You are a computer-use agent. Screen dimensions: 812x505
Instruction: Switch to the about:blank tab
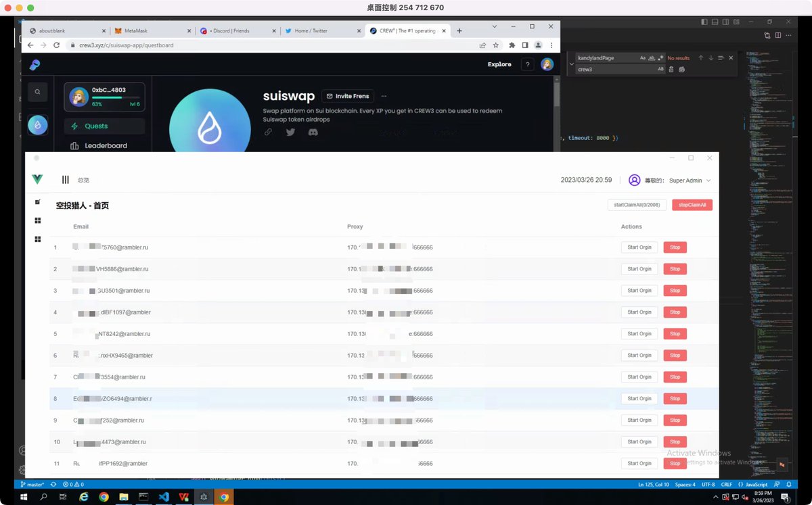(66, 31)
